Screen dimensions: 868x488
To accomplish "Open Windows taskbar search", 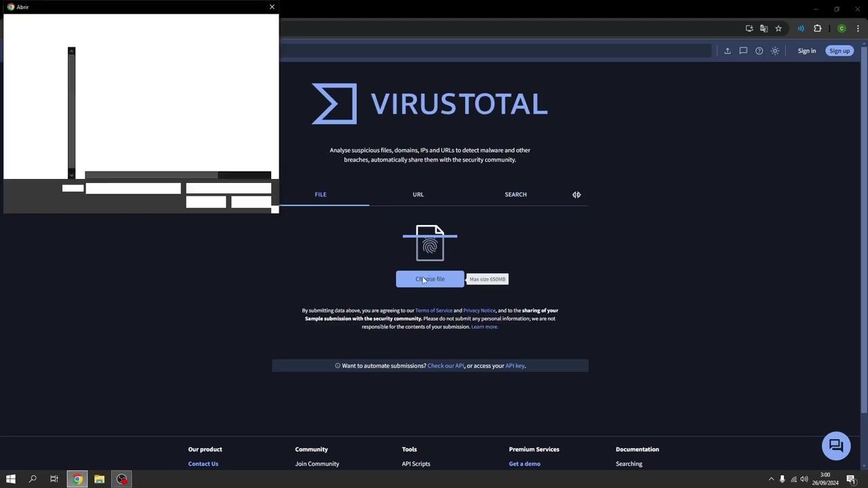I will (32, 479).
